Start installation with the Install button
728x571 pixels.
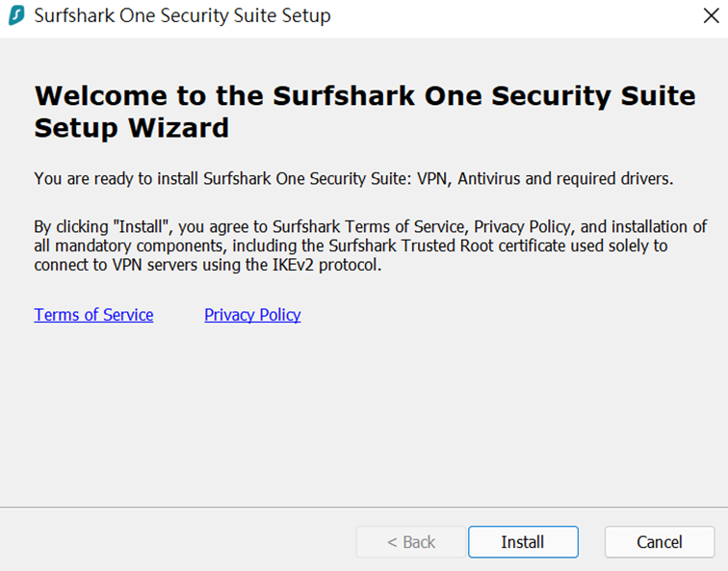[x=523, y=542]
